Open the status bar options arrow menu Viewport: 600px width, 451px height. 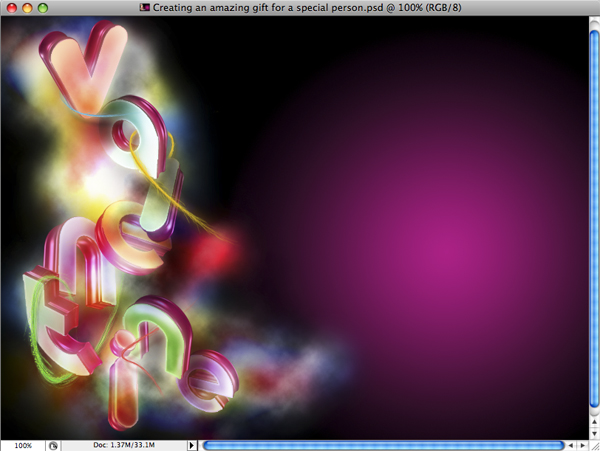point(192,445)
